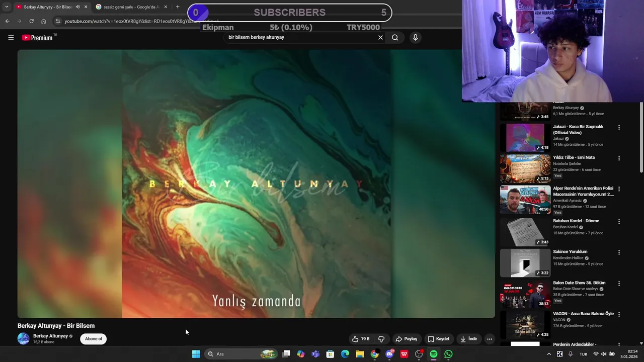
Task: Mute the tab via its speaker icon
Action: tap(77, 7)
